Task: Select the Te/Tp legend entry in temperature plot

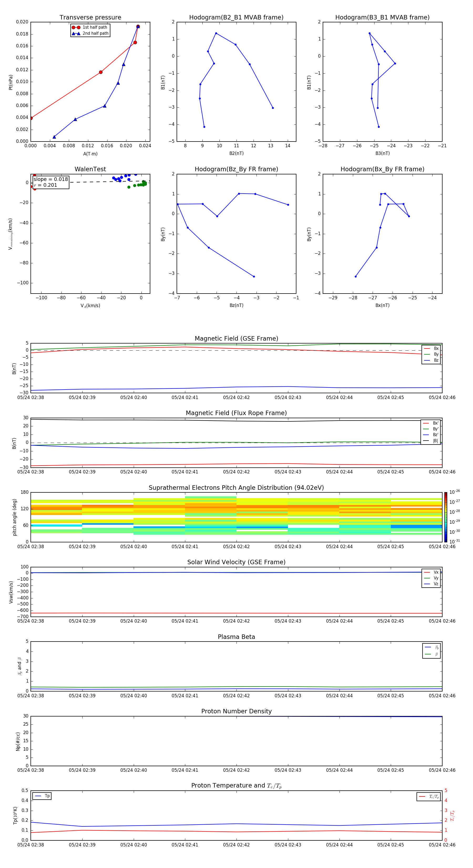Action: point(429,796)
